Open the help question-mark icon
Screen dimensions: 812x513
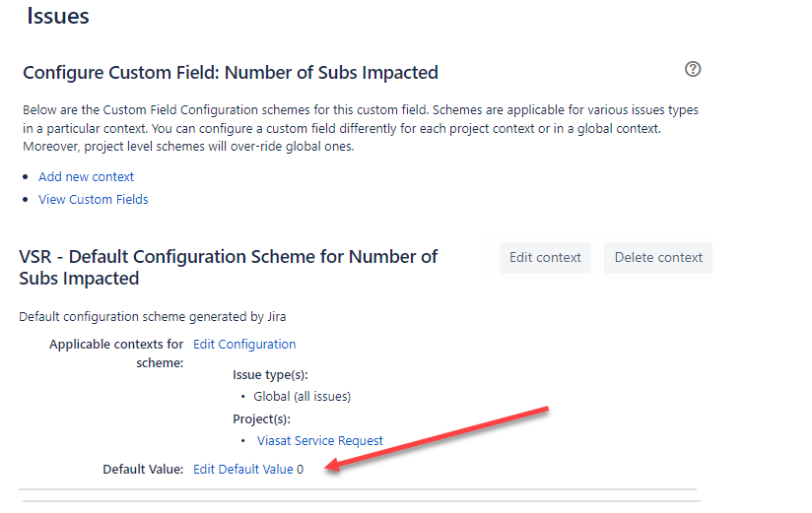click(x=693, y=69)
